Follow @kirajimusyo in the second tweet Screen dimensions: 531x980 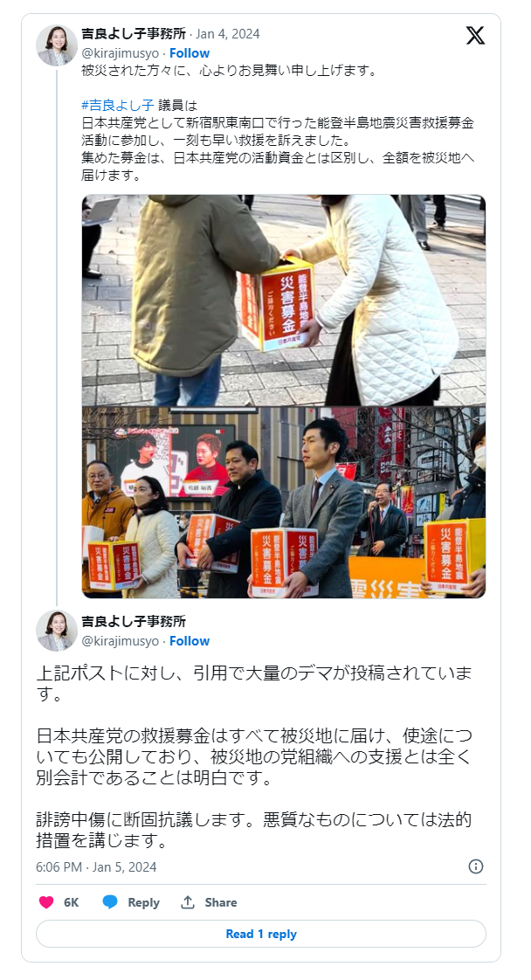tap(190, 640)
